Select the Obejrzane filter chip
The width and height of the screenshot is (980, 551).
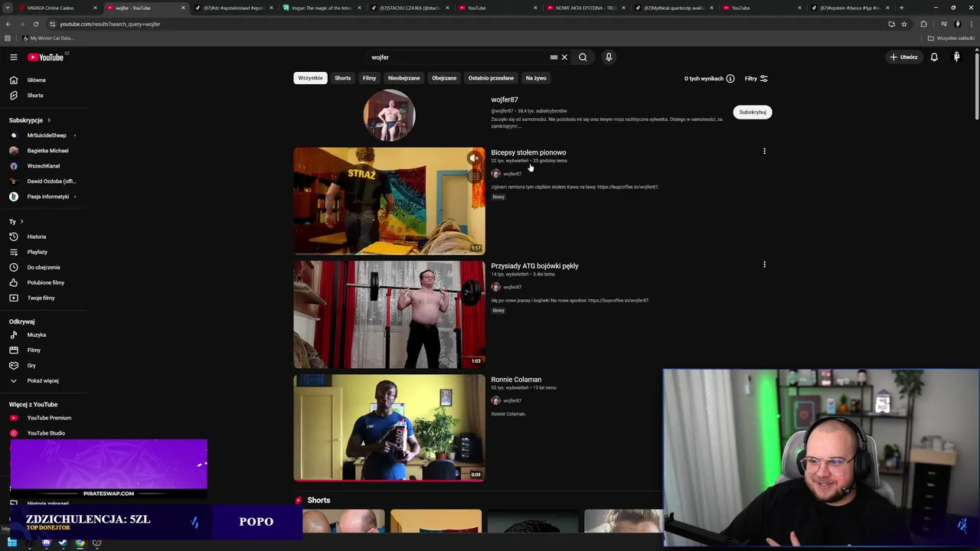(444, 78)
